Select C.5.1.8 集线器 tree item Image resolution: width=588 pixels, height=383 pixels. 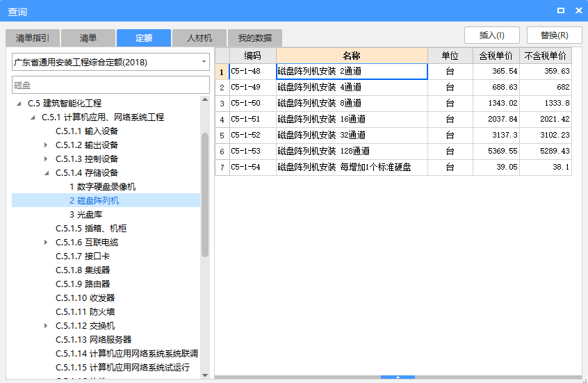coord(83,270)
